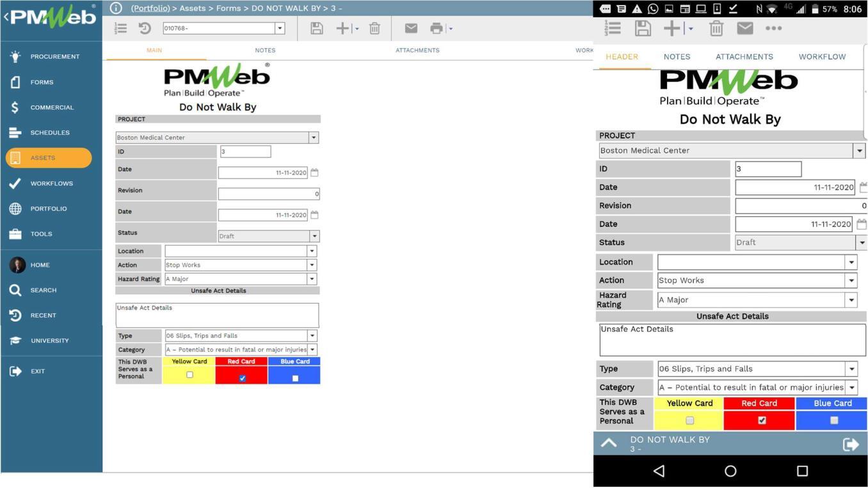The width and height of the screenshot is (868, 488).
Task: Click Portfolio breadcrumb link
Action: [x=150, y=8]
